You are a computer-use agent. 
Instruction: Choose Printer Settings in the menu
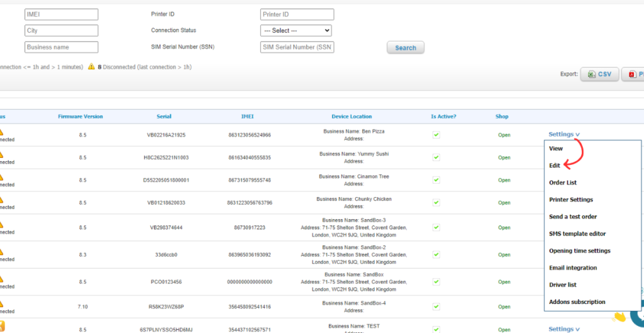coord(570,200)
